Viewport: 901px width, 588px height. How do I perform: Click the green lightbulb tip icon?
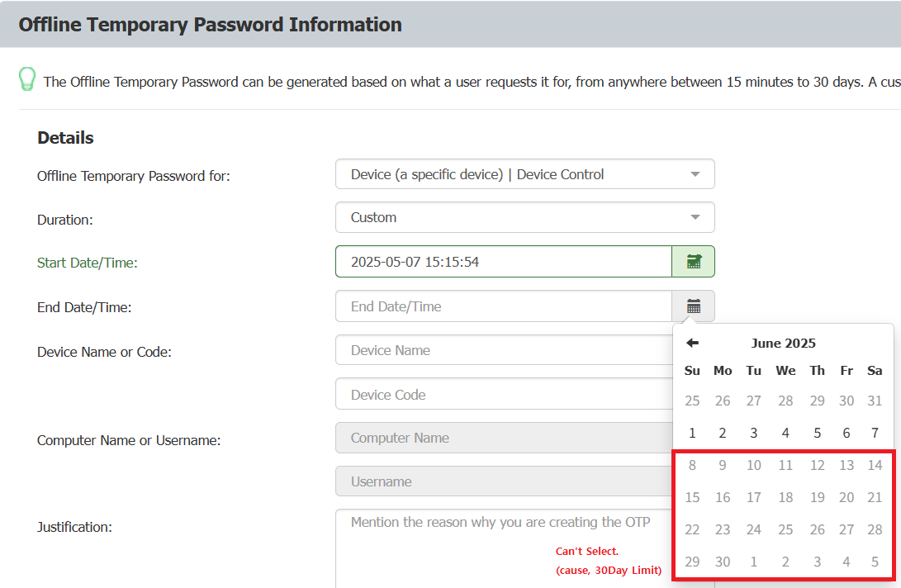(27, 79)
